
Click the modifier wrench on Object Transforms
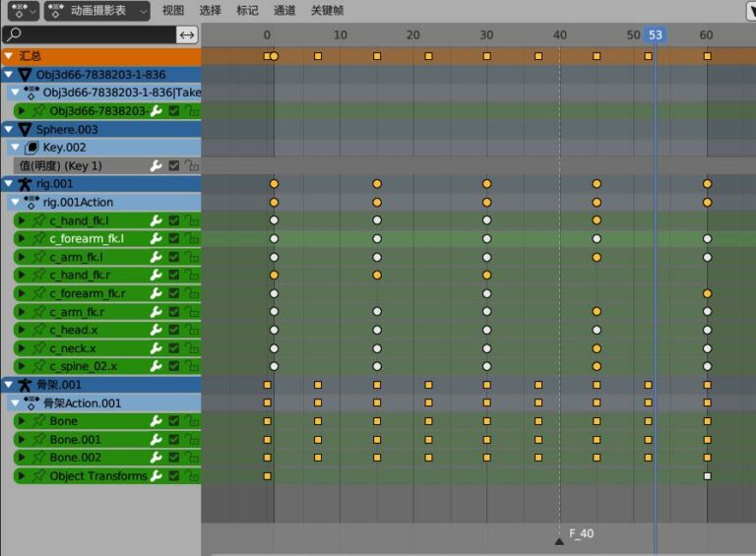156,476
